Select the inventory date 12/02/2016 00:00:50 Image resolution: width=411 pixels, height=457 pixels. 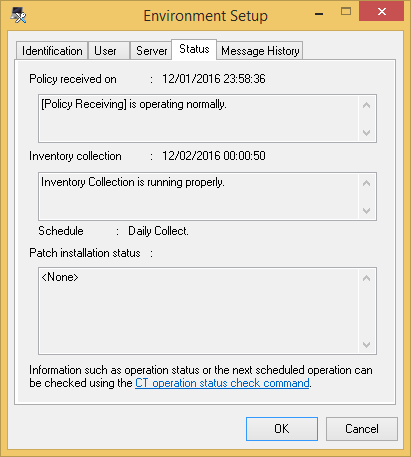[214, 156]
